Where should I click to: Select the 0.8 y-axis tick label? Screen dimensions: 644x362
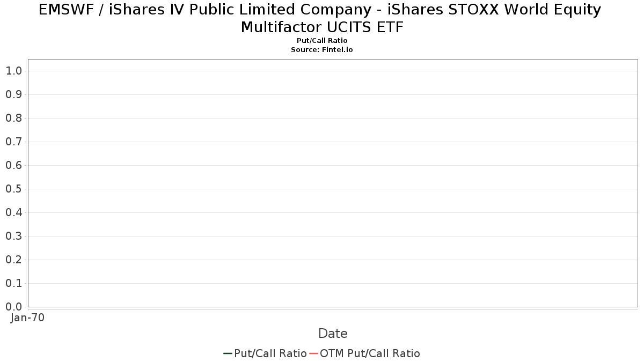14,118
